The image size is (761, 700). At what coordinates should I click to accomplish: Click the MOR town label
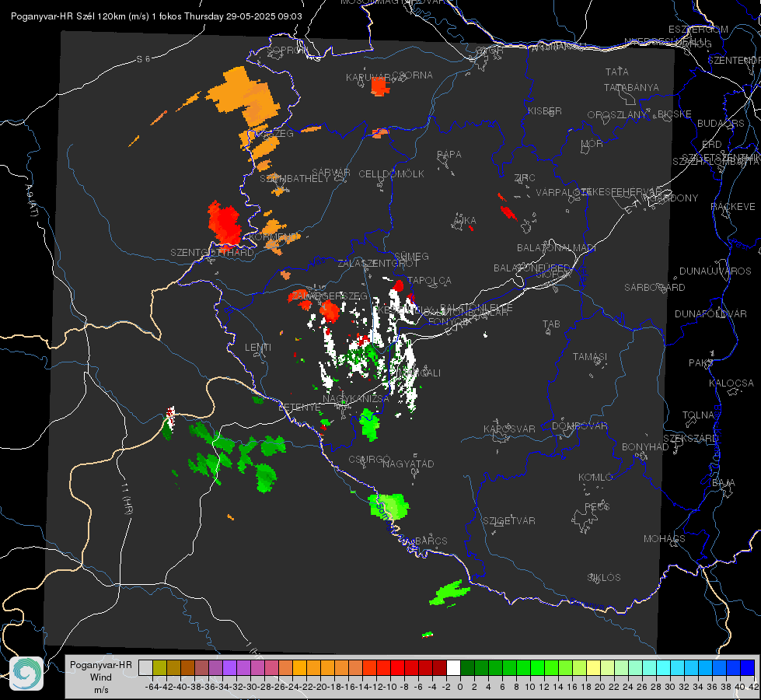point(592,143)
